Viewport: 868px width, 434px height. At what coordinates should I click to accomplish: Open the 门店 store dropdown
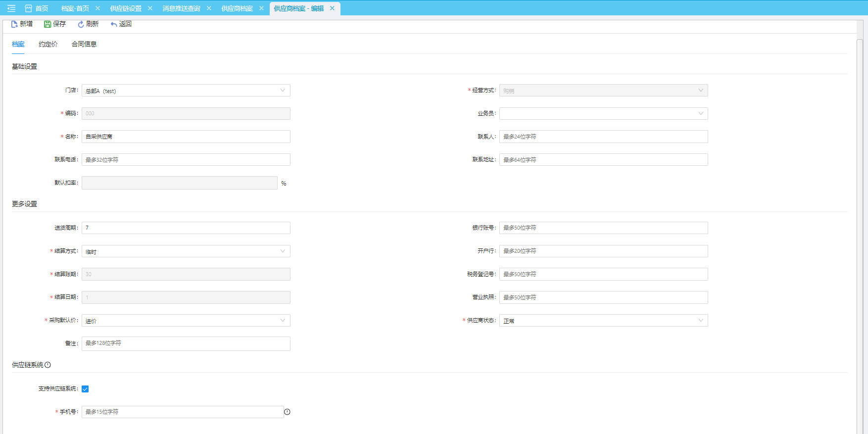click(x=186, y=91)
